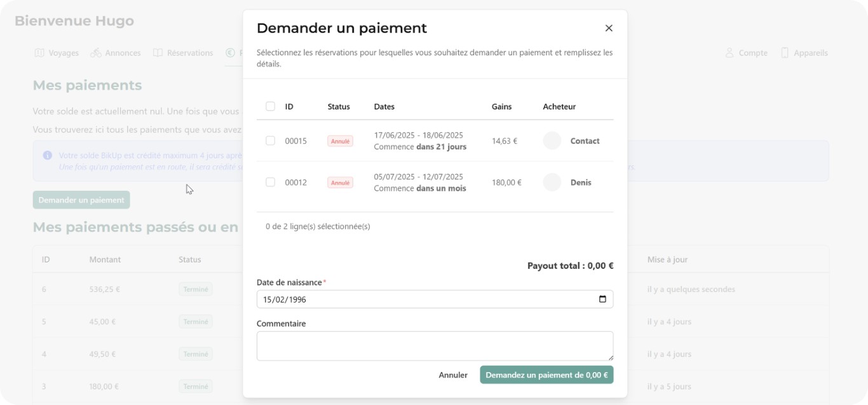This screenshot has width=868, height=405.
Task: Click the Appareils smartphone icon
Action: pos(783,53)
